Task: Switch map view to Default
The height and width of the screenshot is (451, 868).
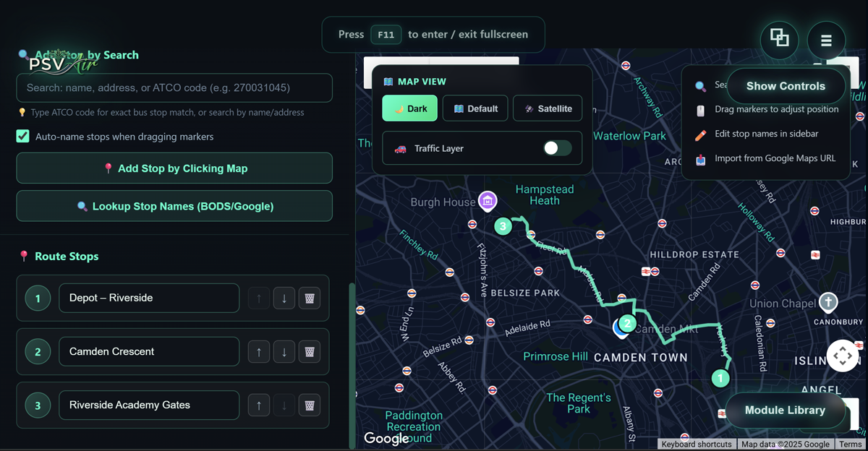Action: 475,108
